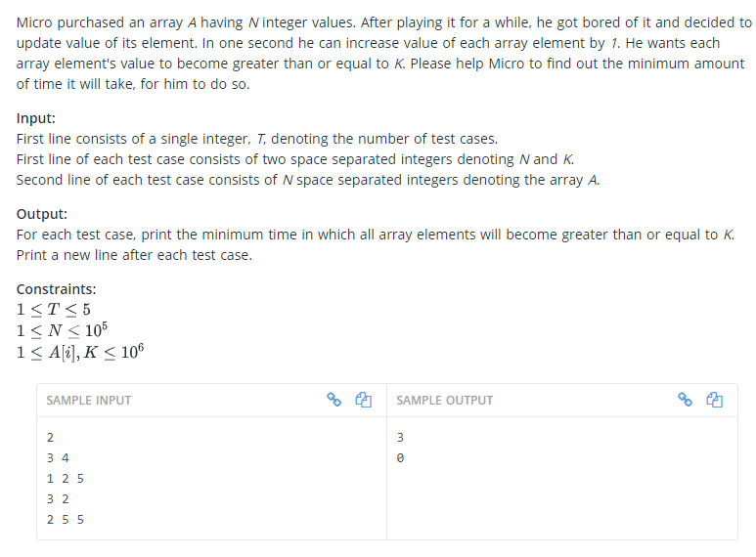Click the value 0 in sample output
The height and width of the screenshot is (557, 756).
[400, 457]
